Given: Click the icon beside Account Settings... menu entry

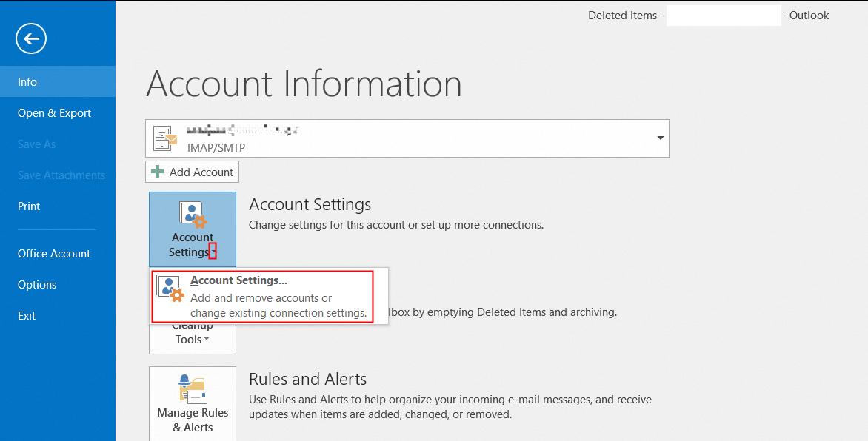Looking at the screenshot, I should point(170,288).
